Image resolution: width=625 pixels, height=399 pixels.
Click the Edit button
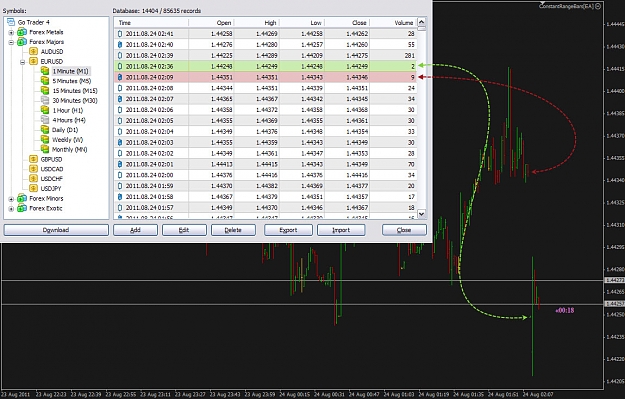184,230
